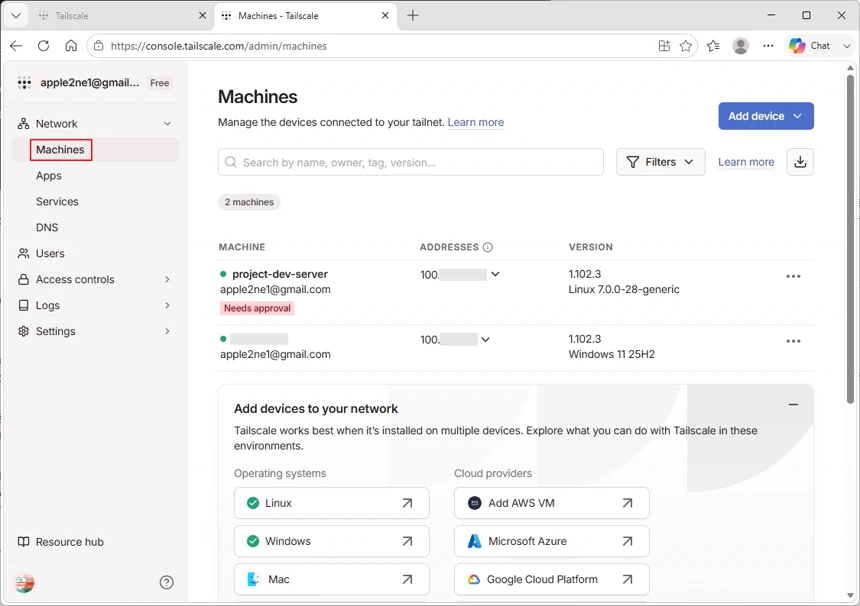
Task: Open the Filters dropdown
Action: [x=660, y=162]
